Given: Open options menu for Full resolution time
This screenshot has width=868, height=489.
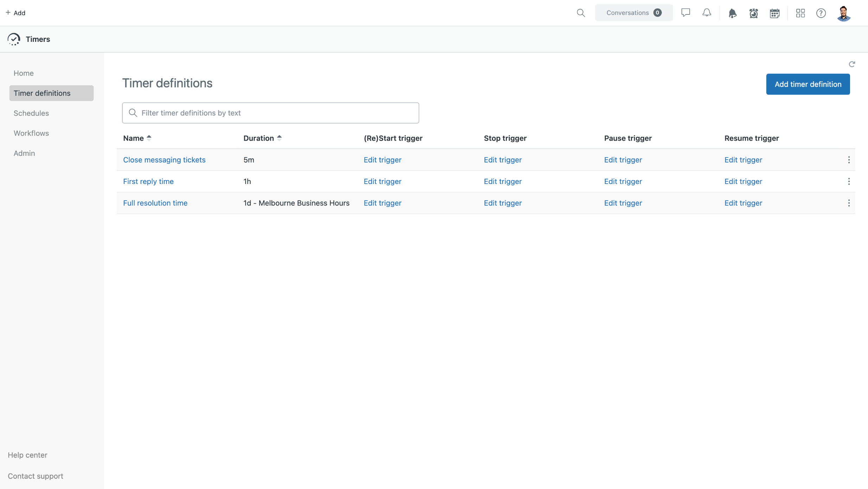Looking at the screenshot, I should (849, 203).
